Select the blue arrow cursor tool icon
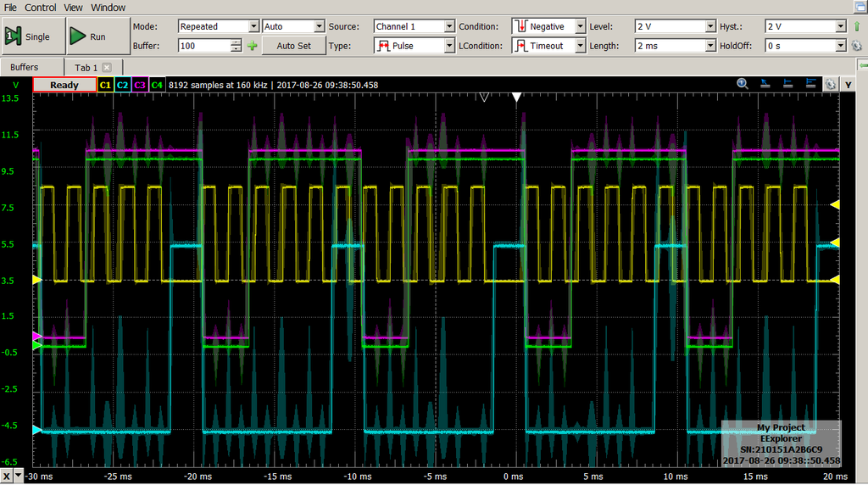Screen dimensions: 868x485 (766, 84)
